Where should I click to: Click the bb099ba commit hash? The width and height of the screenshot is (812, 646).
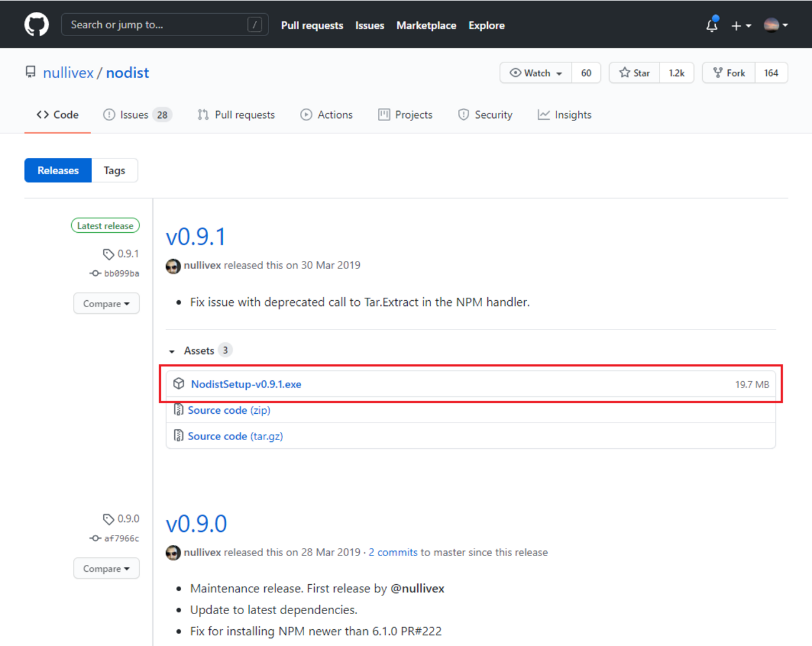click(x=121, y=273)
